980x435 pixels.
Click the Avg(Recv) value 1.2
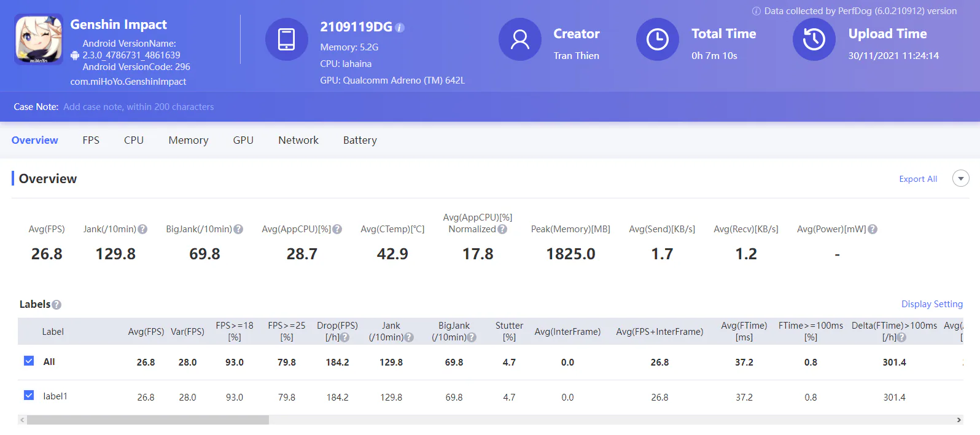click(746, 254)
